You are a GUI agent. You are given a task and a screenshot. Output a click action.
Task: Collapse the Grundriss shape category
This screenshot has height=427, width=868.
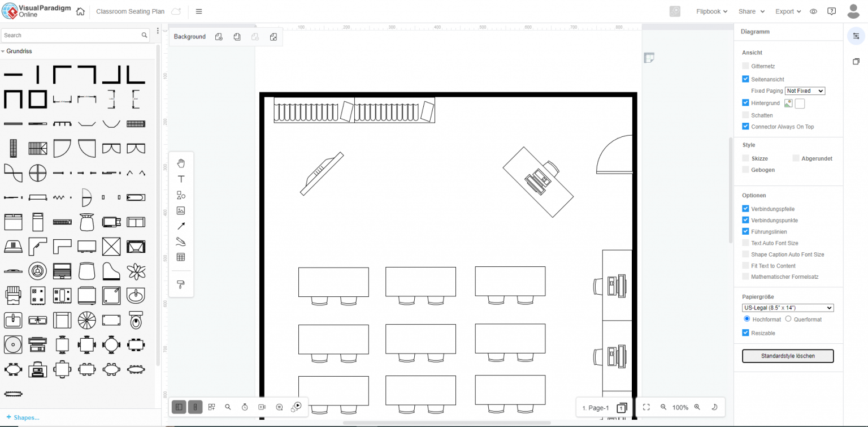(3, 51)
